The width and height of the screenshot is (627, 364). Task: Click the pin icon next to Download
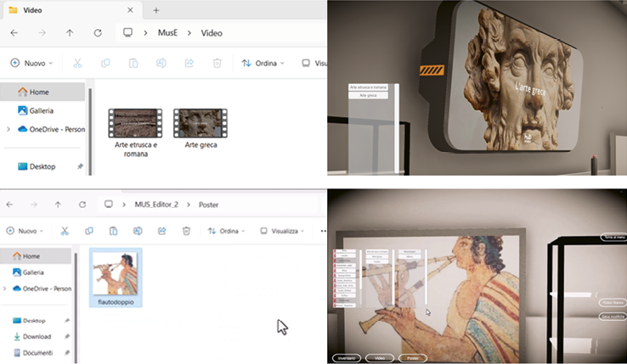(x=67, y=337)
